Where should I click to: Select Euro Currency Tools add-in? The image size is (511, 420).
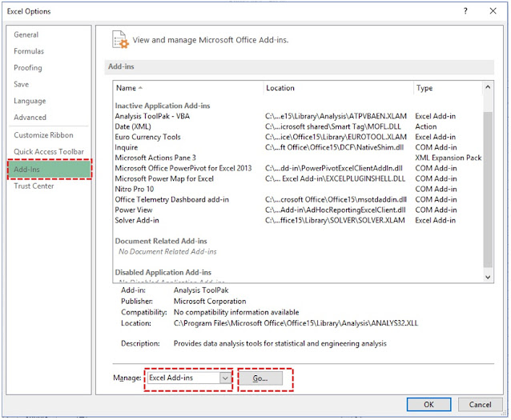coord(298,137)
